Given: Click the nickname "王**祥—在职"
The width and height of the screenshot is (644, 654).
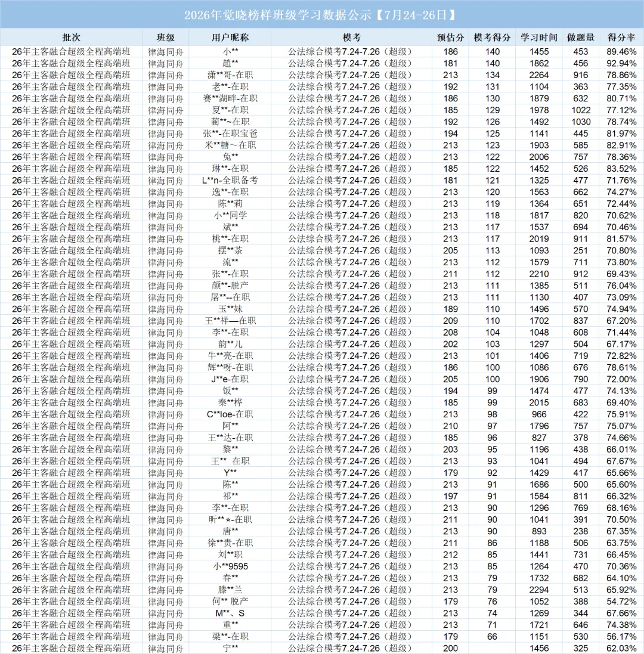Looking at the screenshot, I should click(230, 320).
